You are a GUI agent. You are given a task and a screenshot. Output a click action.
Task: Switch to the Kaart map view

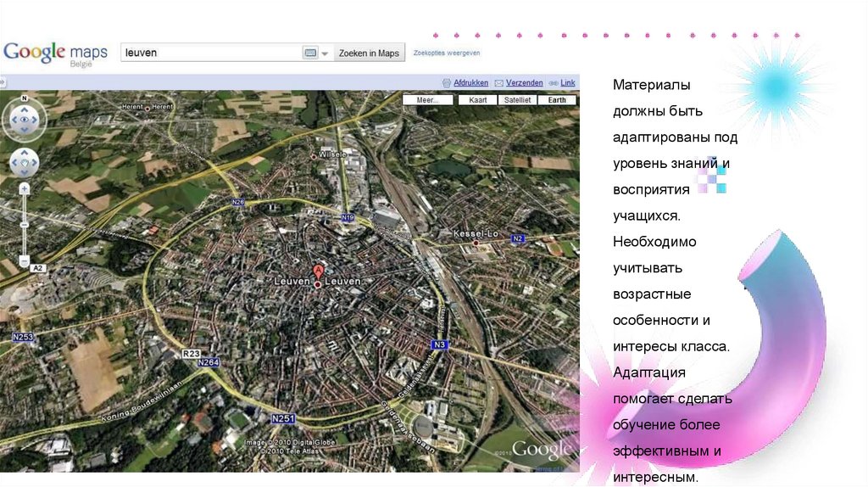pyautogui.click(x=478, y=100)
